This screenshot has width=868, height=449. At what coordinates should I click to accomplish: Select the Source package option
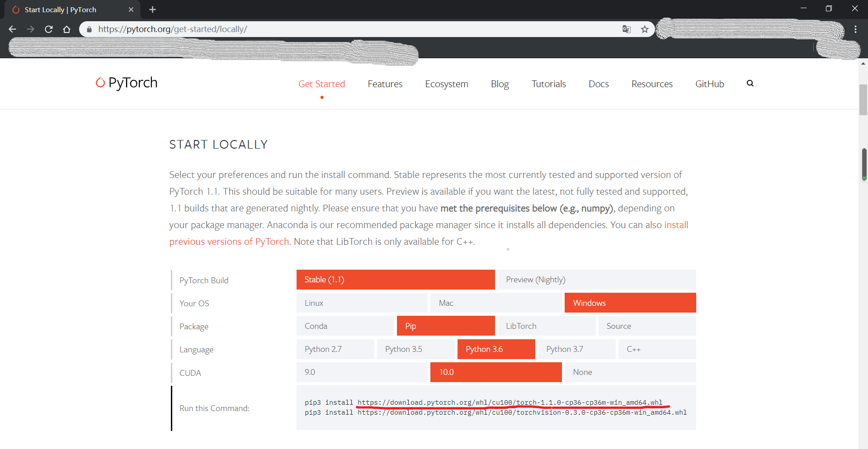tap(647, 326)
